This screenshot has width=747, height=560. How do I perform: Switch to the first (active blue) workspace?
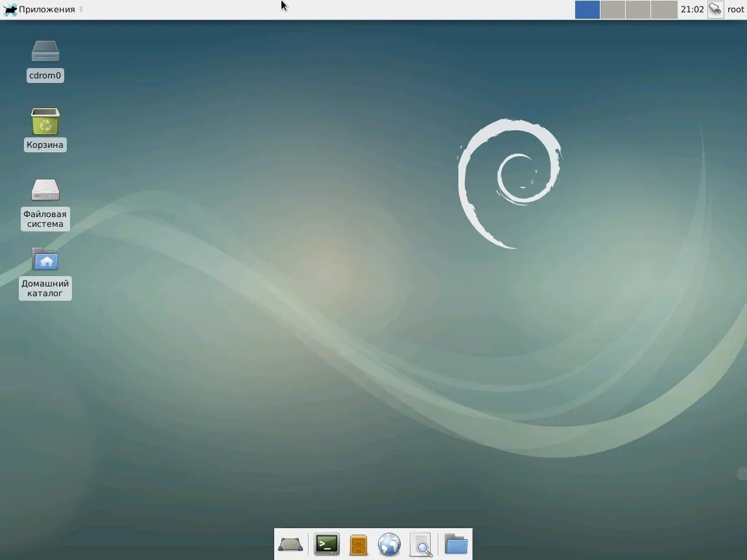click(x=587, y=10)
